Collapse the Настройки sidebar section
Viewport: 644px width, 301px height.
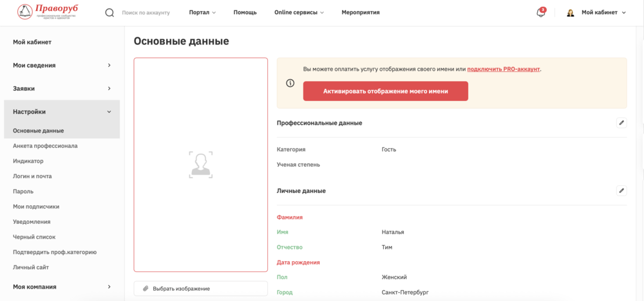(62, 111)
